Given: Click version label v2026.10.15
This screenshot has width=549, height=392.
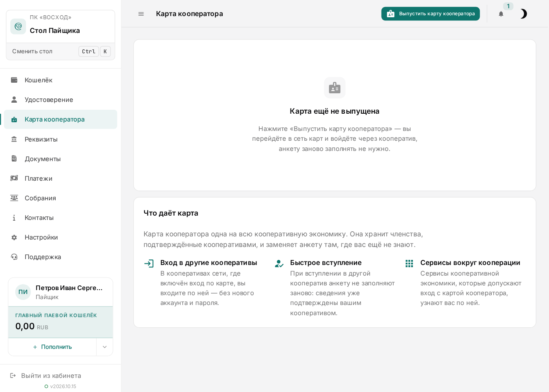Looking at the screenshot, I should (x=63, y=387).
